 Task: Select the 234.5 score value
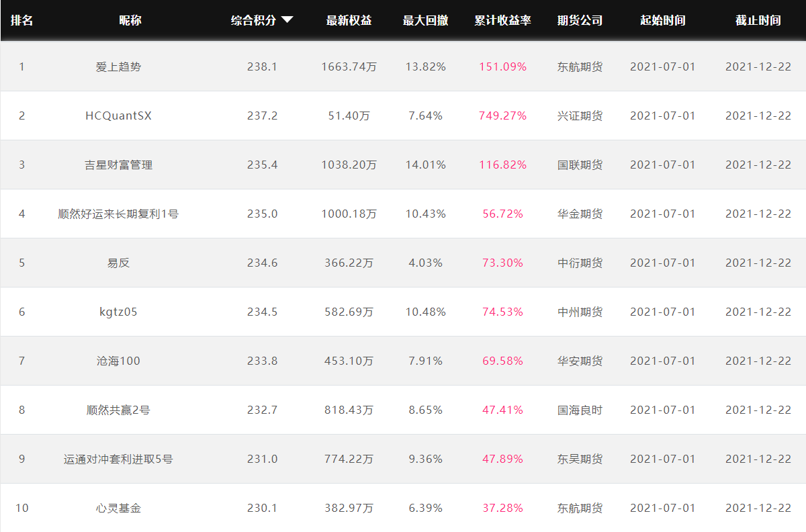tap(262, 312)
